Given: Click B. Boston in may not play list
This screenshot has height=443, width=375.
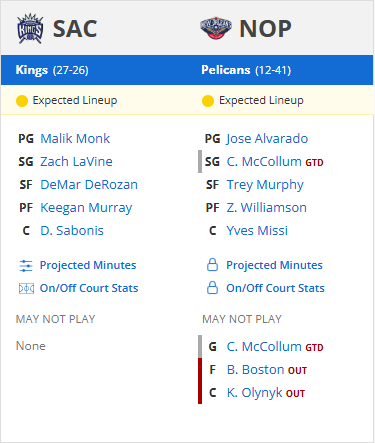Looking at the screenshot, I should (255, 370).
